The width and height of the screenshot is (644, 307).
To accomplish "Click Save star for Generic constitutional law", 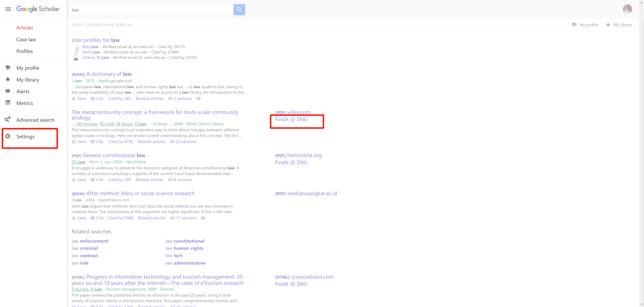I will [x=74, y=180].
